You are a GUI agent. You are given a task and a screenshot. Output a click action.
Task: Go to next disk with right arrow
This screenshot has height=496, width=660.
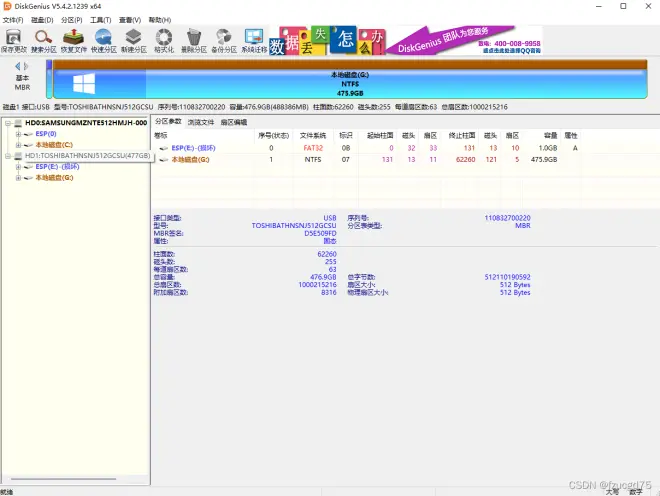26,66
